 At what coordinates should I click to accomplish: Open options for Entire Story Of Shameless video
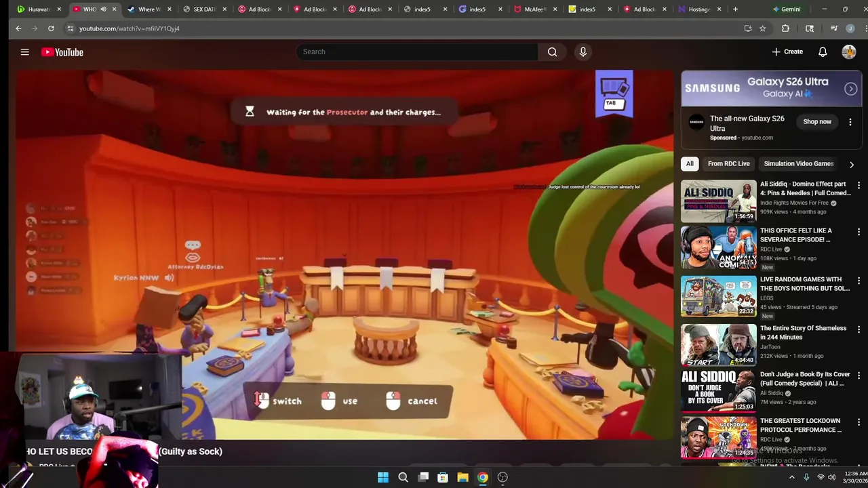coord(859,329)
